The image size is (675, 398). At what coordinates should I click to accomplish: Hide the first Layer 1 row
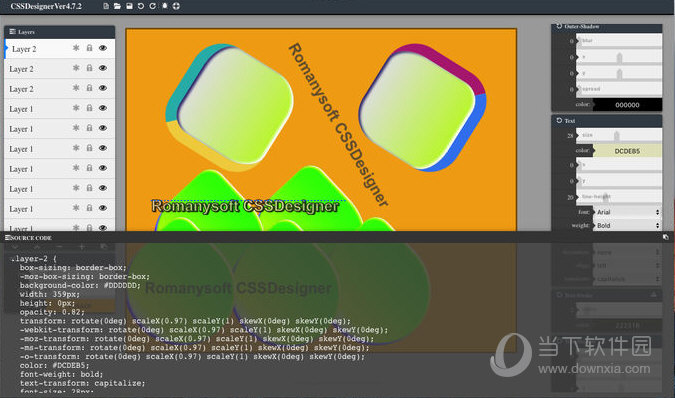(x=102, y=108)
